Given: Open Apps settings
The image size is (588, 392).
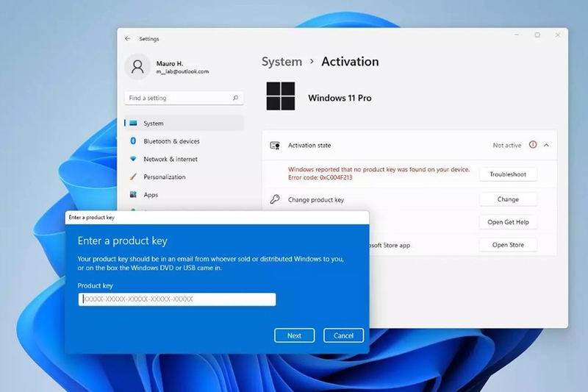Looking at the screenshot, I should [184, 195].
